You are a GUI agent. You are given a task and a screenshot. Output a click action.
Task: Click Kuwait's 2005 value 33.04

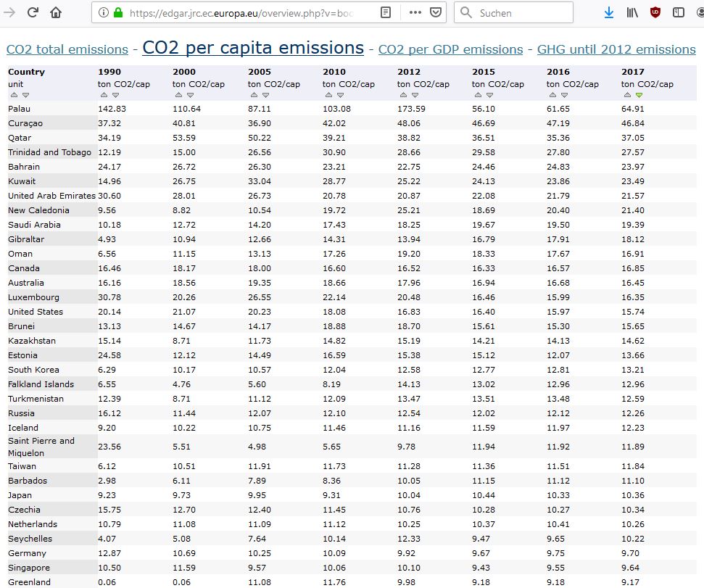pyautogui.click(x=260, y=181)
